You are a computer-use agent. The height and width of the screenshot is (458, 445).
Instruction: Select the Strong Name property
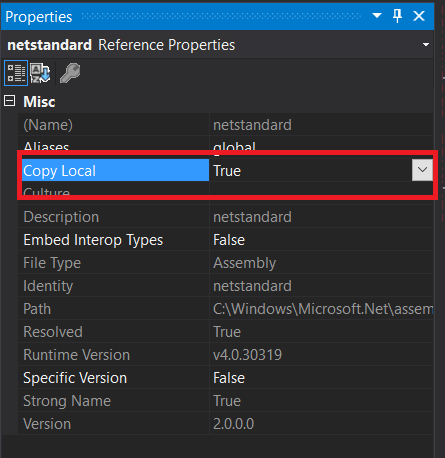point(67,401)
